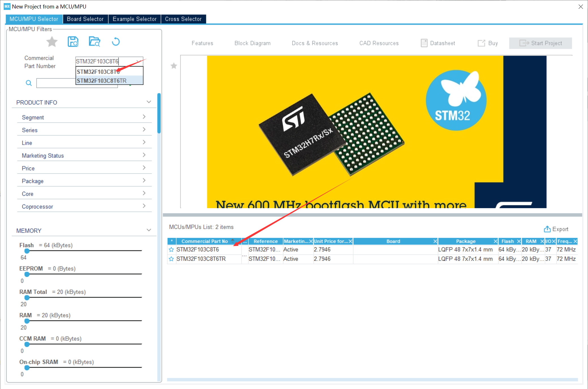Click the favorites star filter icon

tap(52, 42)
